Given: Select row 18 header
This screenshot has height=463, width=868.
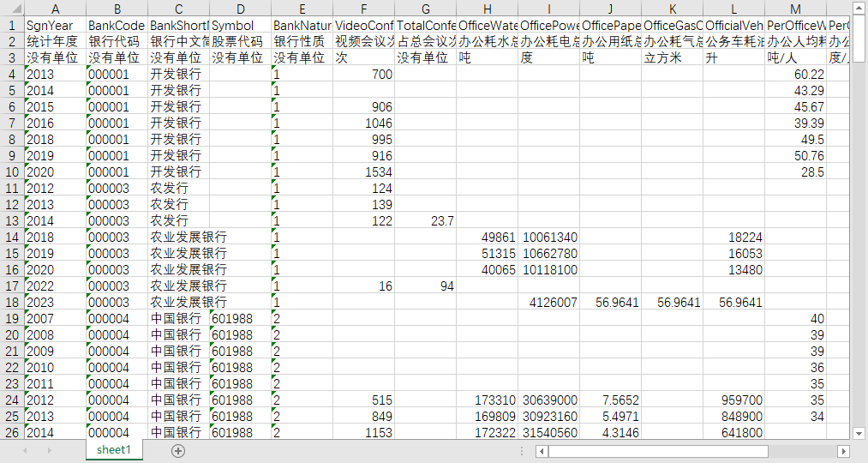Looking at the screenshot, I should click(x=12, y=302).
